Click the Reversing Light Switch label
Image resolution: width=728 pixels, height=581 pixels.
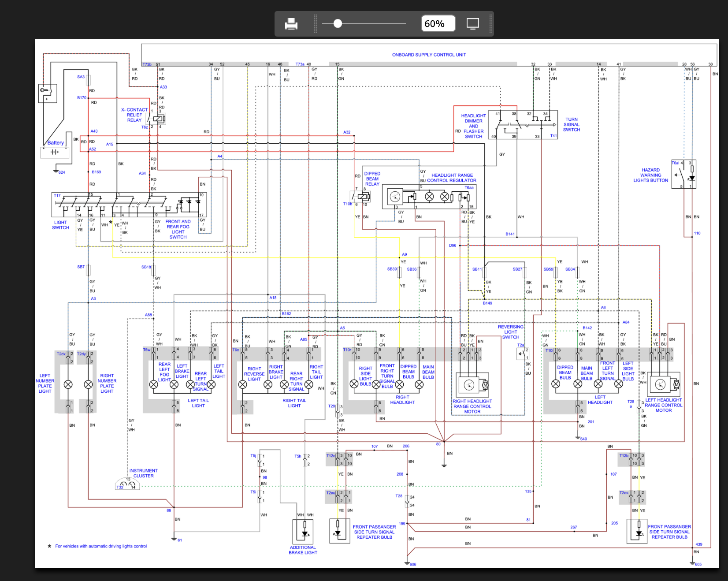511,332
